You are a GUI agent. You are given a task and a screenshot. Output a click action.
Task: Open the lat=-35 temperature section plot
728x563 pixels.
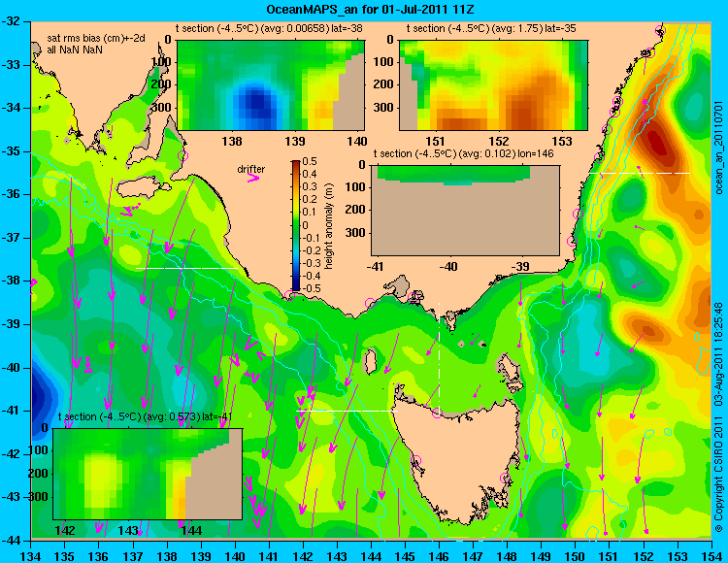(x=493, y=85)
